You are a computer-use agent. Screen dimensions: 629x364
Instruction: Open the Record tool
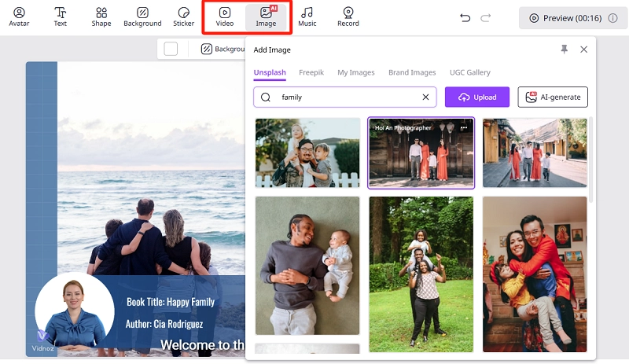348,17
